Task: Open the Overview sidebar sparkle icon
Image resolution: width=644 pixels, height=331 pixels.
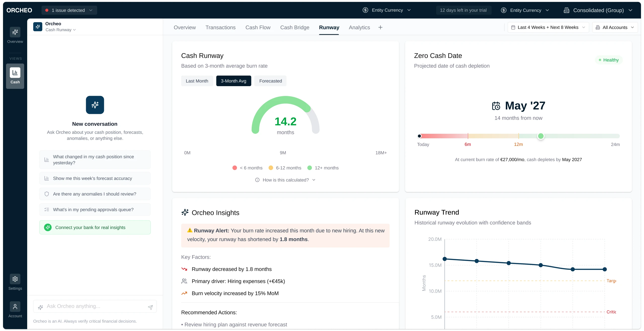Action: point(15,32)
